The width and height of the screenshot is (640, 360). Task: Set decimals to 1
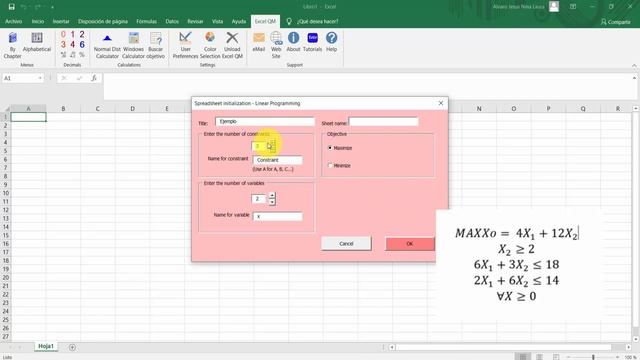pyautogui.click(x=73, y=34)
